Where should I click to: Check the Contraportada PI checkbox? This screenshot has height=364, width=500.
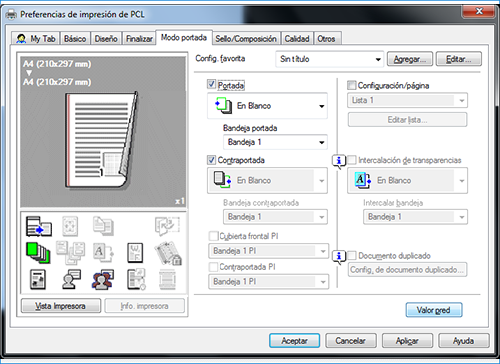[x=213, y=267]
